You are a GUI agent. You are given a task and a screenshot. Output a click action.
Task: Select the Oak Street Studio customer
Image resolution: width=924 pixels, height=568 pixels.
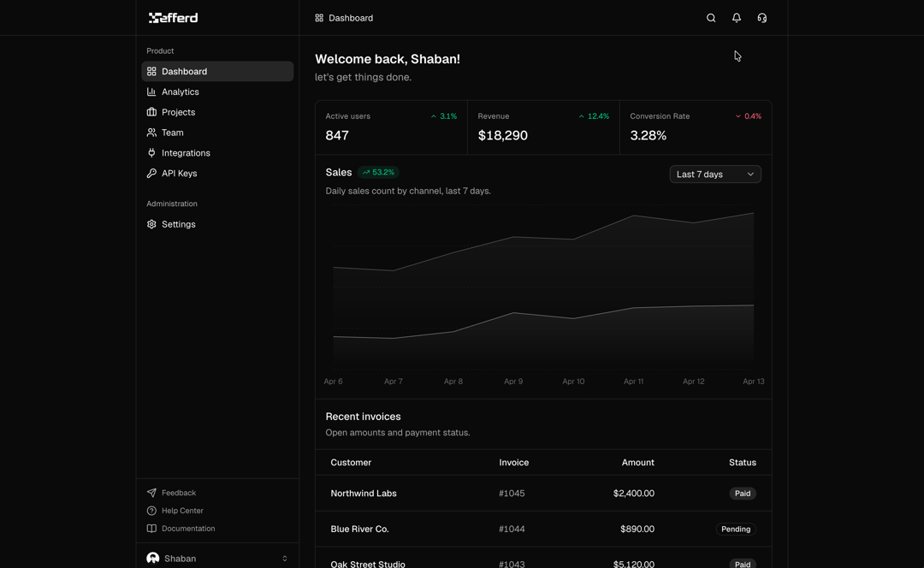368,564
